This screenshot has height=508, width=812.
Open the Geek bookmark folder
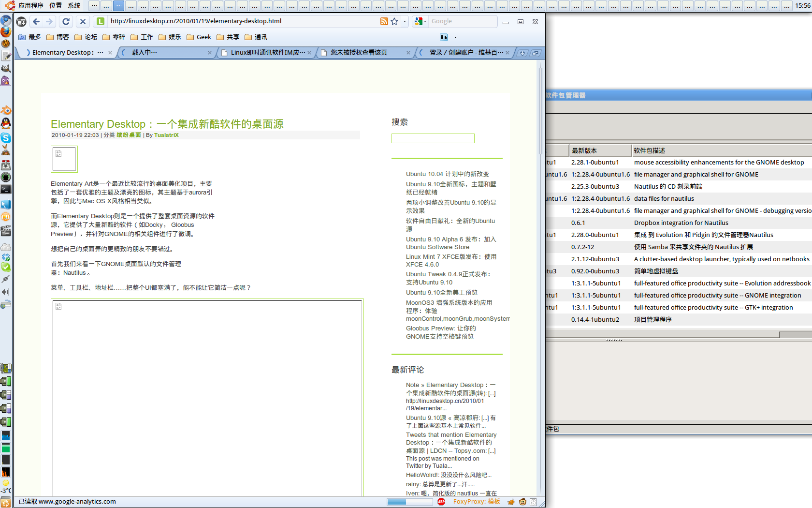click(199, 37)
